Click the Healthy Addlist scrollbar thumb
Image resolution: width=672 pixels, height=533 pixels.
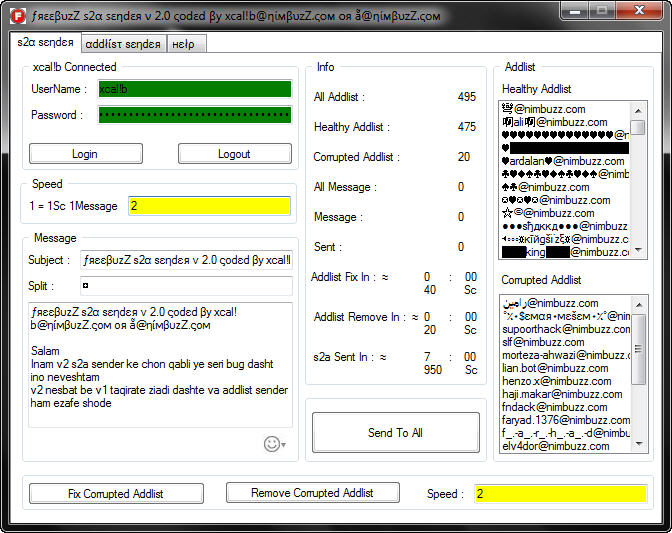point(638,127)
